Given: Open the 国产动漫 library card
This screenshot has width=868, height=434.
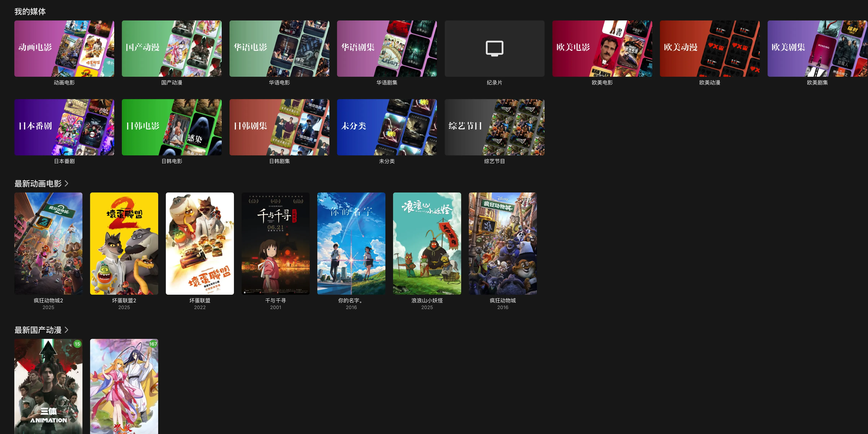Looking at the screenshot, I should click(x=172, y=49).
